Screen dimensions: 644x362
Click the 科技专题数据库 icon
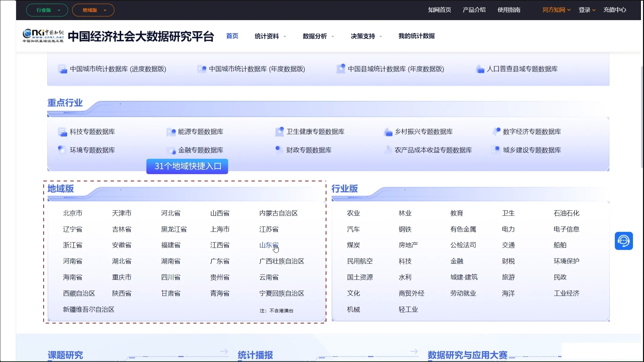pos(62,132)
